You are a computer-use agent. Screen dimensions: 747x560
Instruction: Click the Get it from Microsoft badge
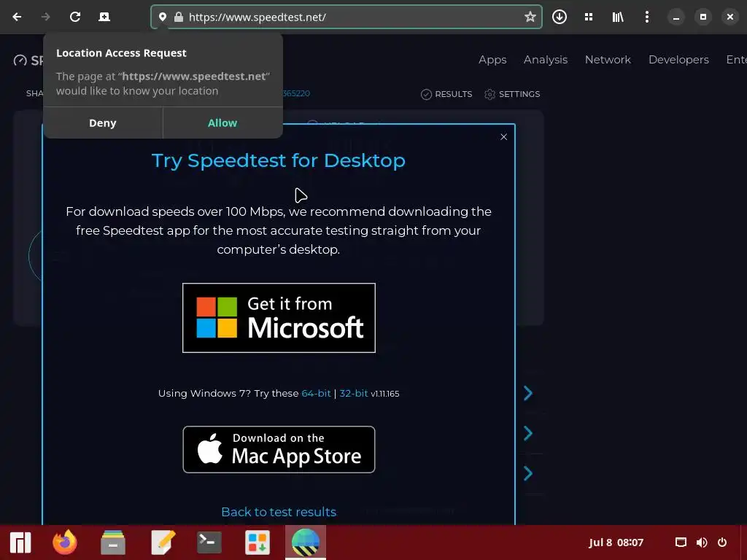tap(279, 318)
